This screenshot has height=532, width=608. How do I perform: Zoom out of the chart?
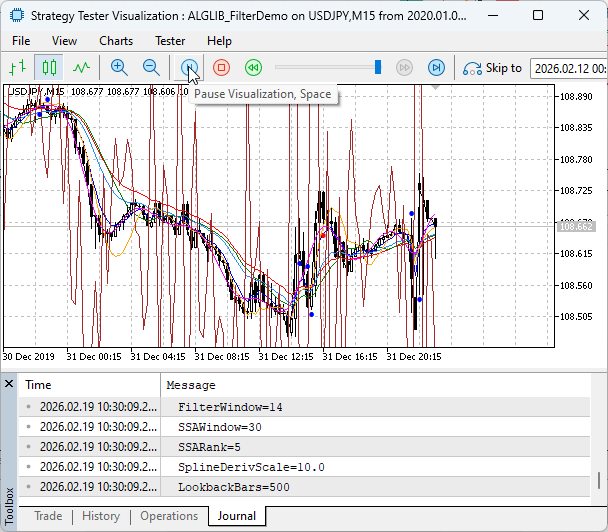coord(151,67)
